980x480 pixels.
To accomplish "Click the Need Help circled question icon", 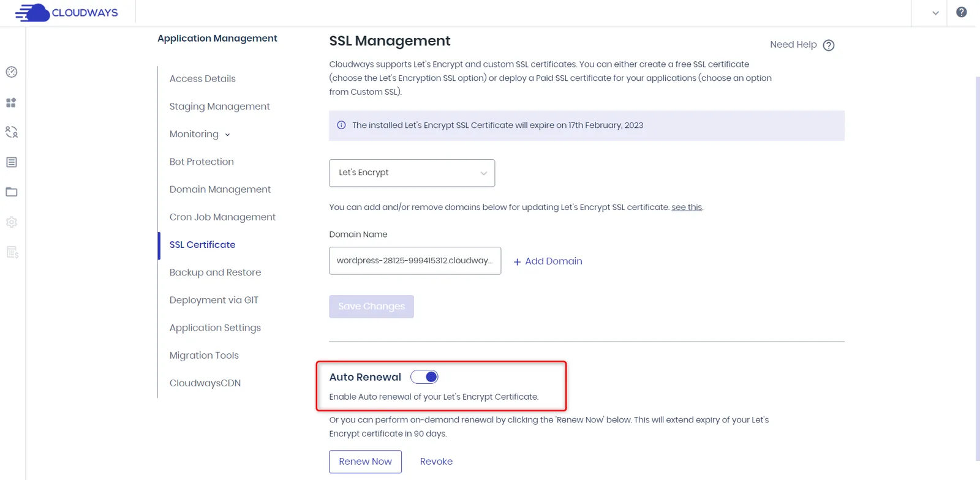I will pos(829,45).
